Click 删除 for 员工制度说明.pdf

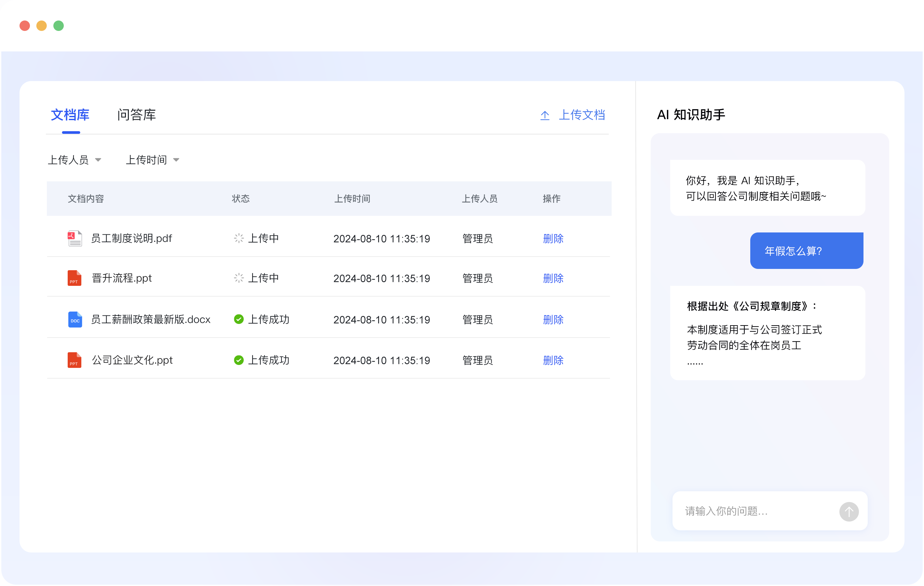(x=553, y=238)
